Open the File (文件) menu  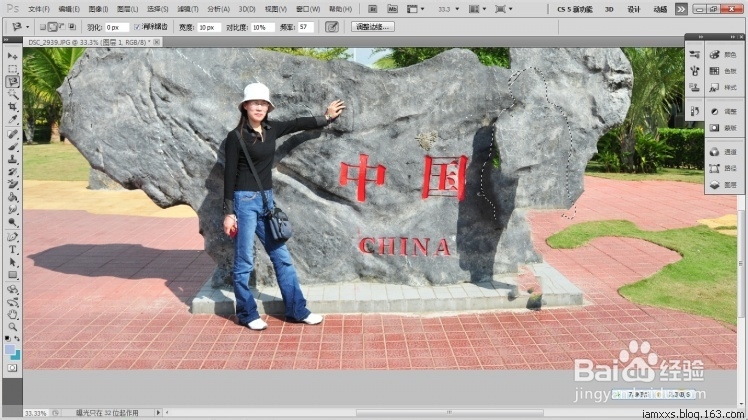(39, 9)
